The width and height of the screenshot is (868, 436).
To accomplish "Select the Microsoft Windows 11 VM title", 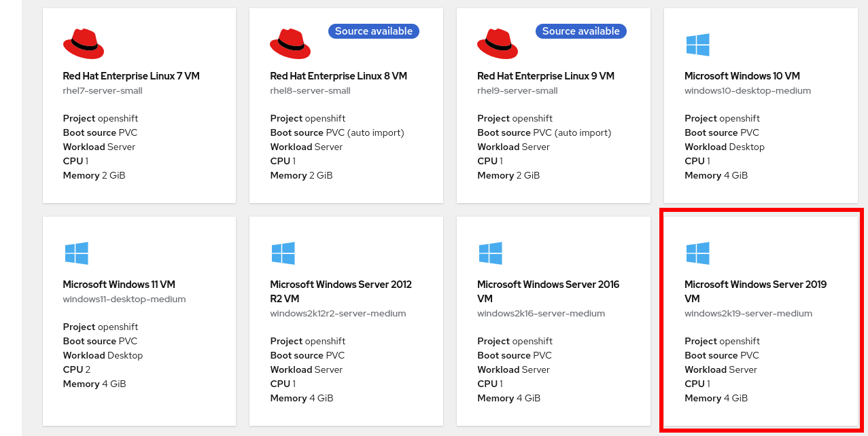I will point(119,285).
